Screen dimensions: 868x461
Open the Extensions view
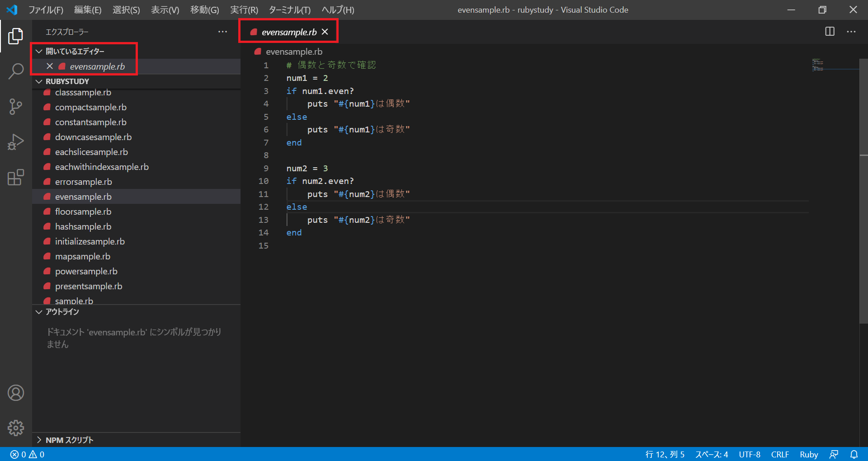16,177
